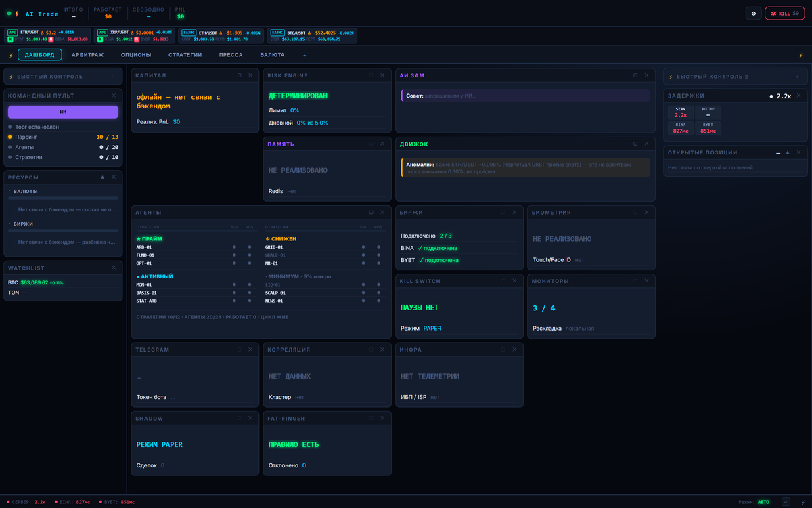
Task: Open BTC/USDT БАЗИС ticker card
Action: click(311, 35)
